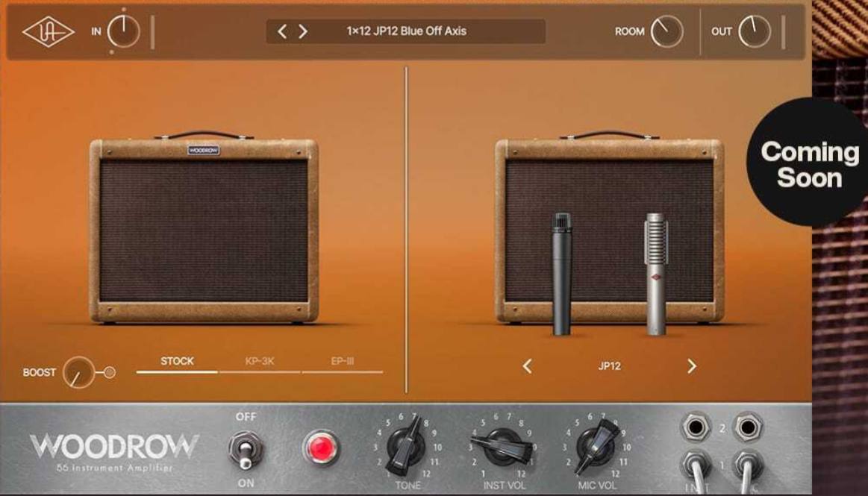Switch to the EP-III tab
This screenshot has height=496, width=868.
342,361
